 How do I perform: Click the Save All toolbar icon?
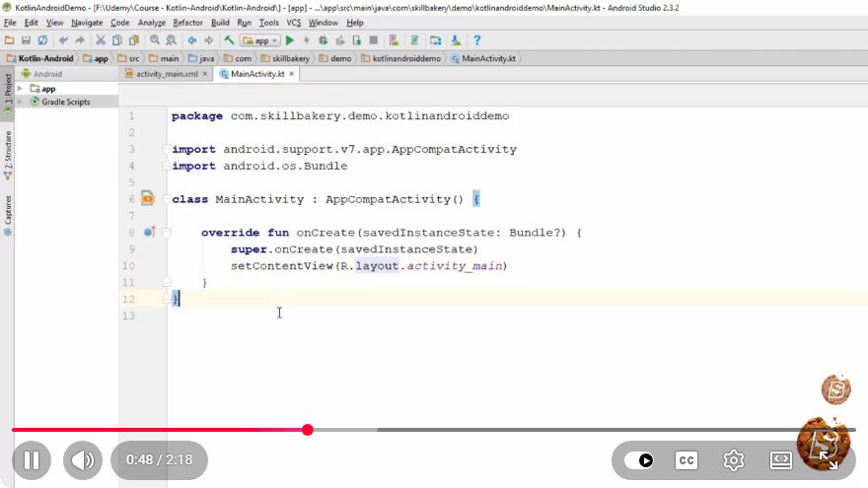26,40
